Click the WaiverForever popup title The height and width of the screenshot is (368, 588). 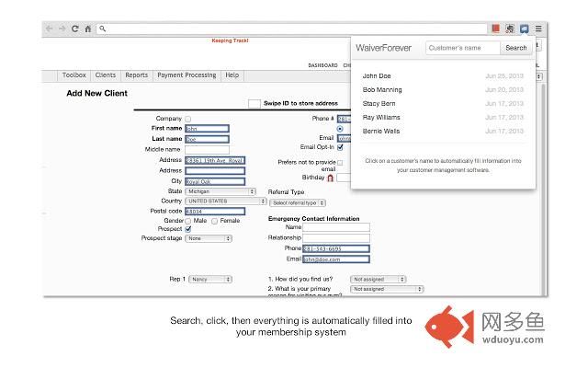tap(383, 48)
